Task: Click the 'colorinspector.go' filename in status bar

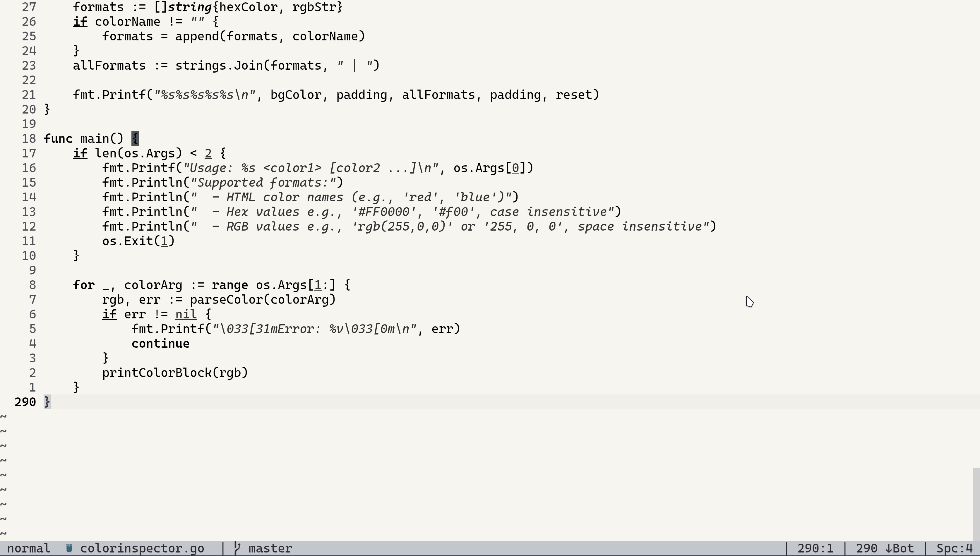Action: tap(142, 548)
